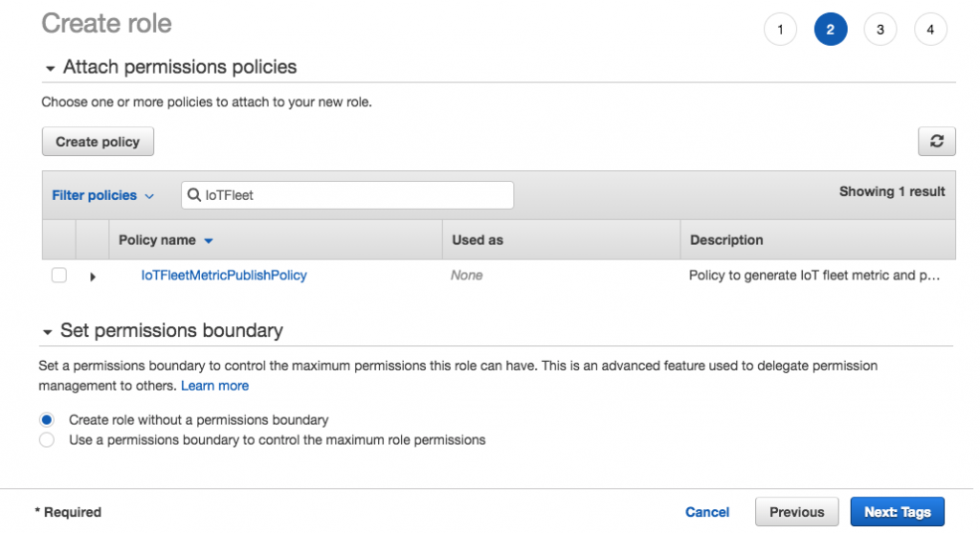This screenshot has width=980, height=534.
Task: Open the Filter policies dropdown
Action: coord(102,195)
